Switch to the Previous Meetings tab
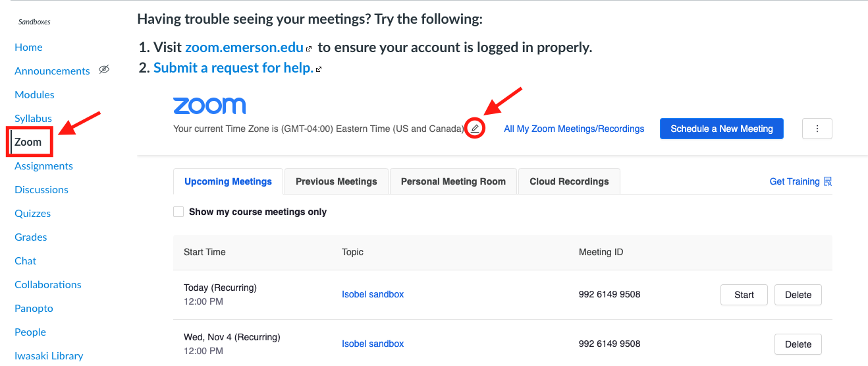The height and width of the screenshot is (366, 868). coord(336,181)
